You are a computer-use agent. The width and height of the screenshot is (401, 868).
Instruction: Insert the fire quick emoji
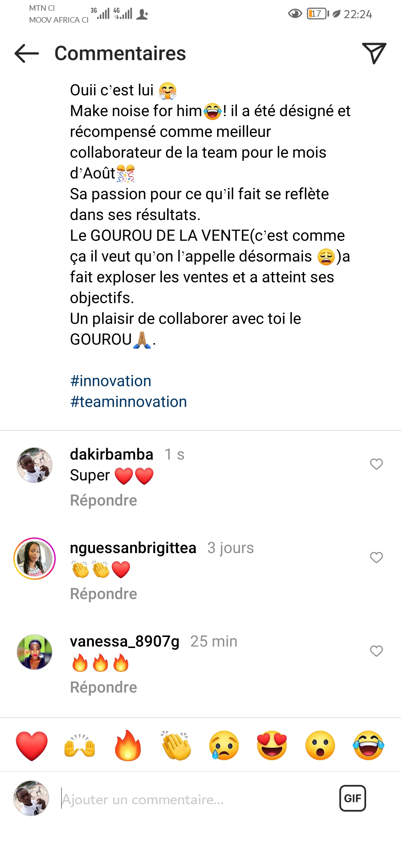click(128, 746)
